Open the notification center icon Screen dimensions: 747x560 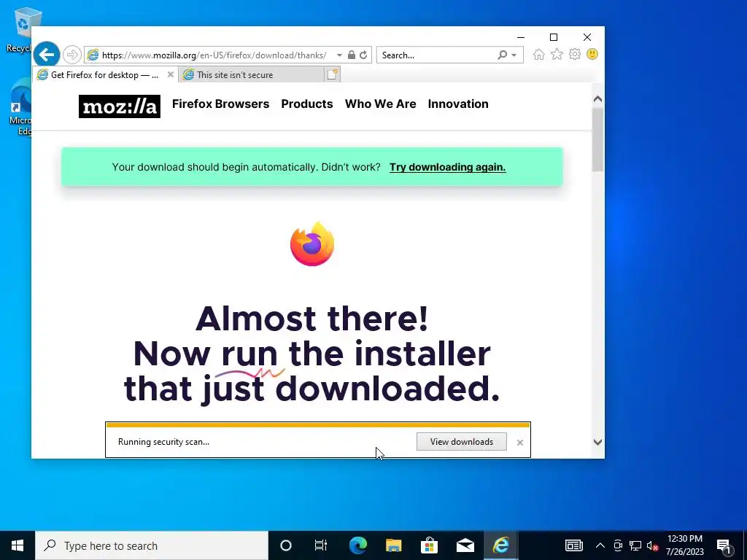[x=724, y=545]
